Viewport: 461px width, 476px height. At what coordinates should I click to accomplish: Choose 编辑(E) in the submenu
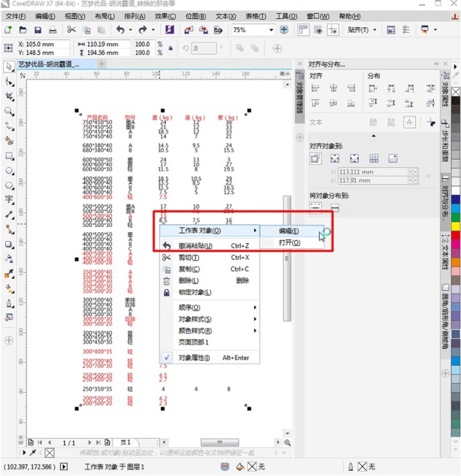(292, 231)
